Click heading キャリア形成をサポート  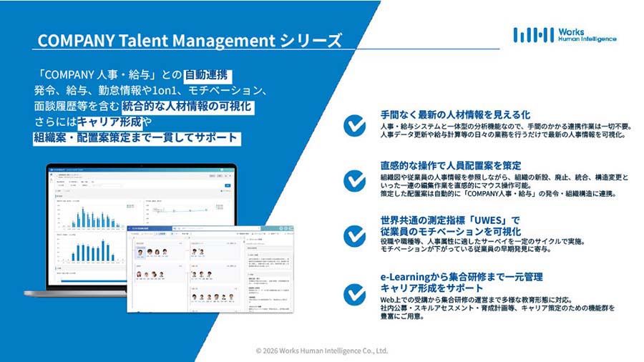(431, 288)
